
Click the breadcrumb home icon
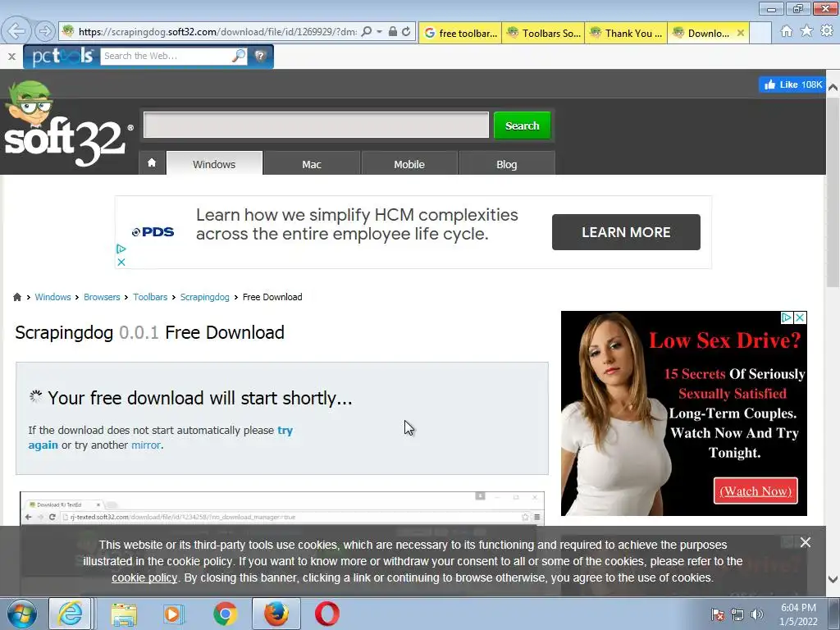[x=17, y=297]
